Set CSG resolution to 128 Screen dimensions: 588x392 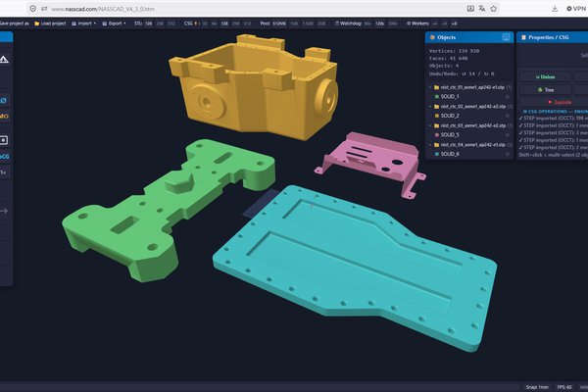[224, 24]
